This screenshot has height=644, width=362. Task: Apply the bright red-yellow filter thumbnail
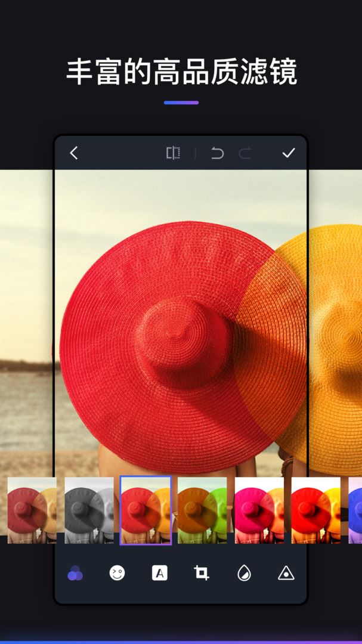click(x=316, y=510)
